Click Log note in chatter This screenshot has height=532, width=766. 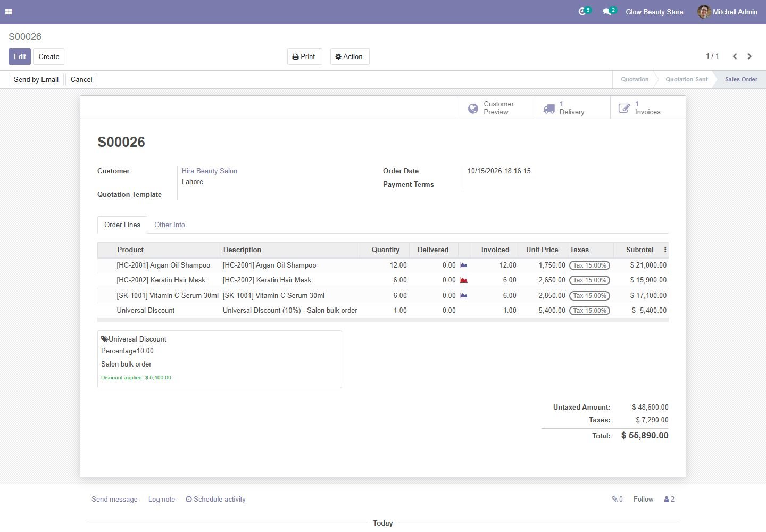tap(162, 500)
